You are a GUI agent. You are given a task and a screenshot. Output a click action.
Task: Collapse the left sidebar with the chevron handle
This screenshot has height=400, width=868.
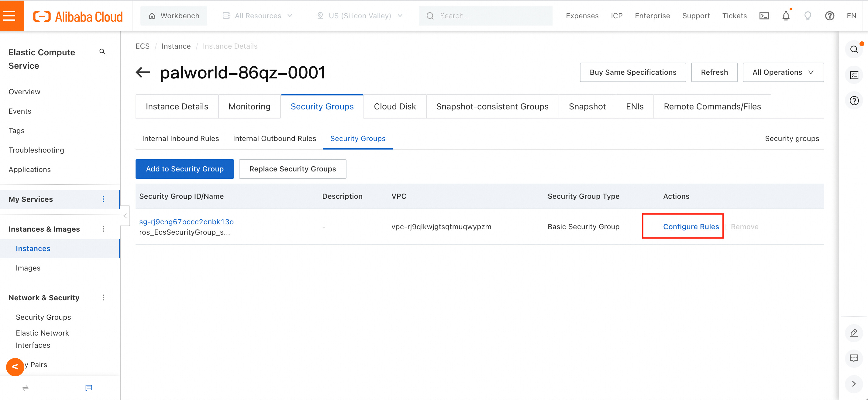click(x=125, y=216)
